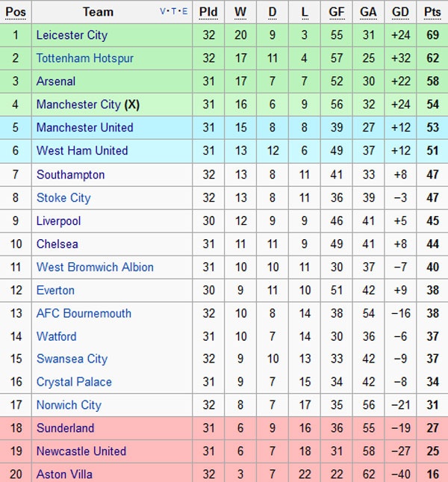Select the Everton team link

pyautogui.click(x=56, y=290)
